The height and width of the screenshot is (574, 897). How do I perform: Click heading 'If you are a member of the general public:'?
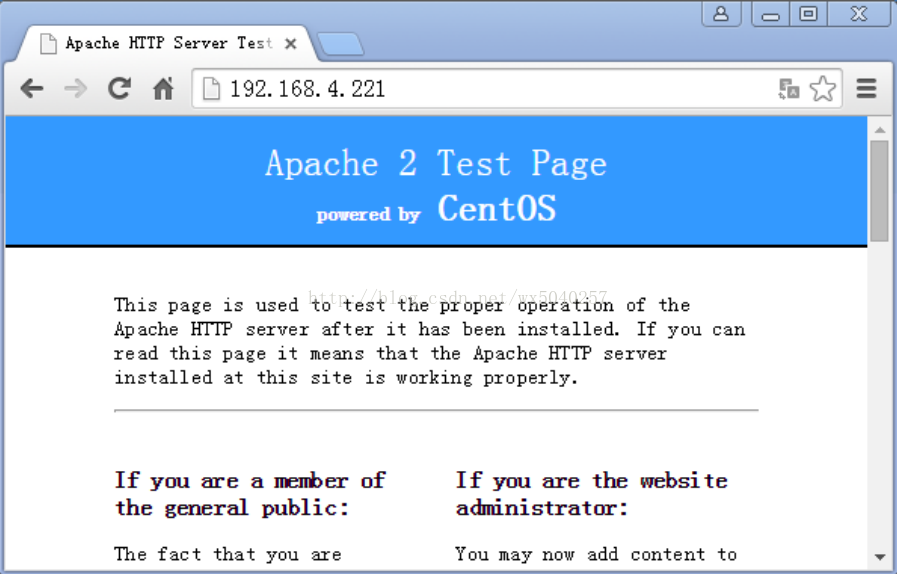click(x=251, y=494)
